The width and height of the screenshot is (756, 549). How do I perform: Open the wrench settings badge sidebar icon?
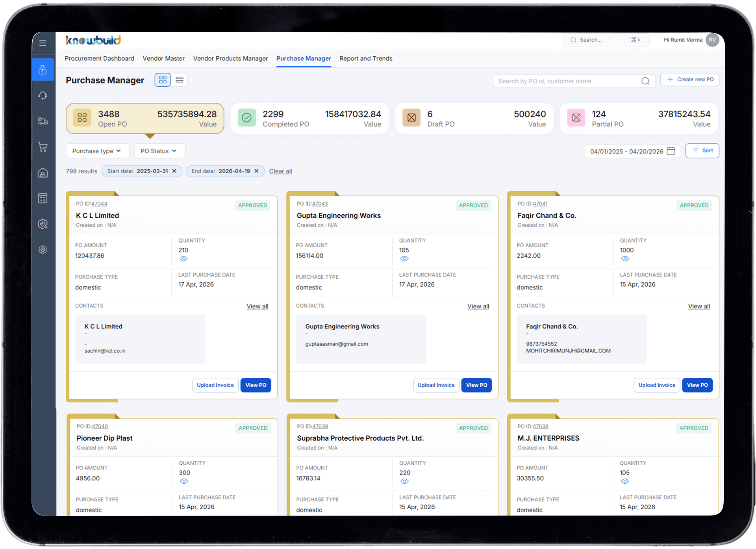tap(43, 224)
